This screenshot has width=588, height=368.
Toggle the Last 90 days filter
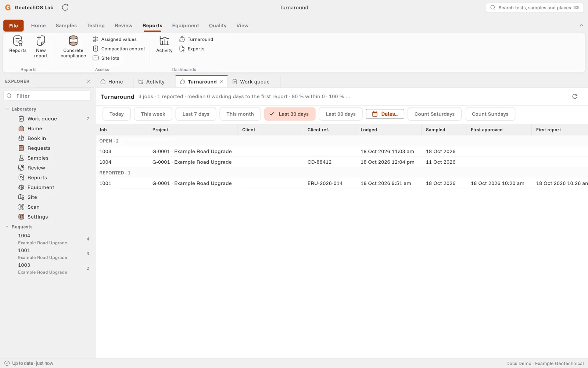pyautogui.click(x=341, y=114)
